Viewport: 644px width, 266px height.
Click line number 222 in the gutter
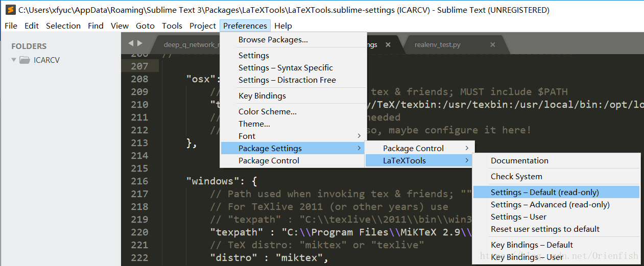coord(139,257)
